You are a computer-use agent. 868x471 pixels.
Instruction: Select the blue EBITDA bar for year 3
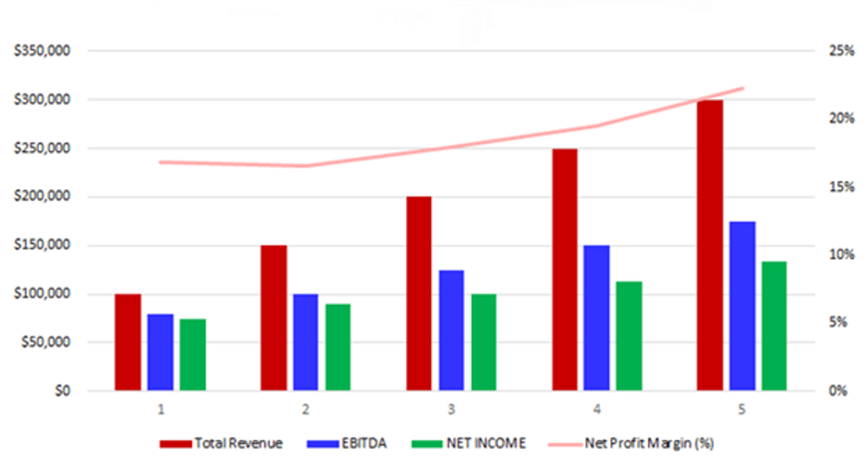tap(452, 330)
